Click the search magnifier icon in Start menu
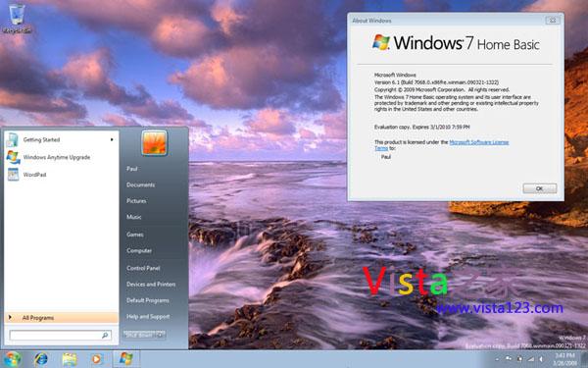588x368 pixels. (105, 335)
